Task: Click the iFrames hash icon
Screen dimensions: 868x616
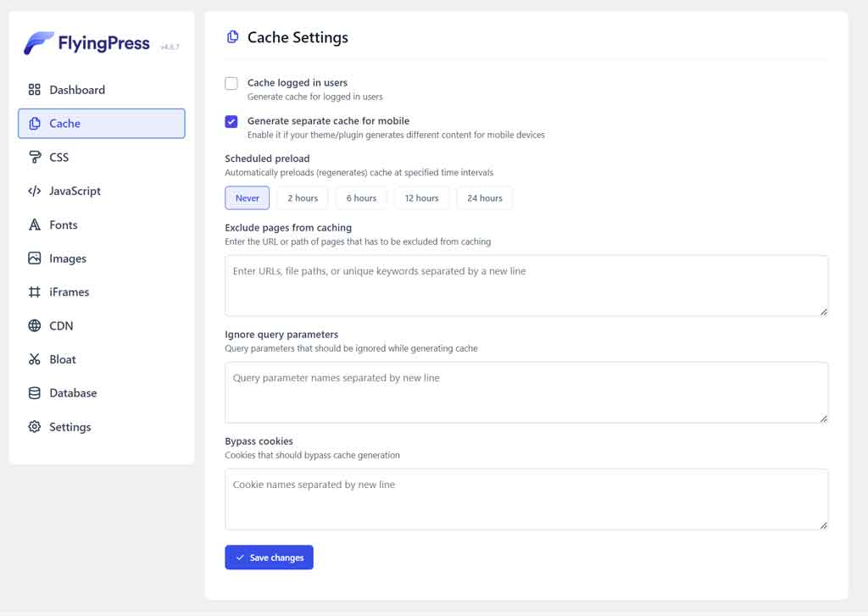Action: 35,292
